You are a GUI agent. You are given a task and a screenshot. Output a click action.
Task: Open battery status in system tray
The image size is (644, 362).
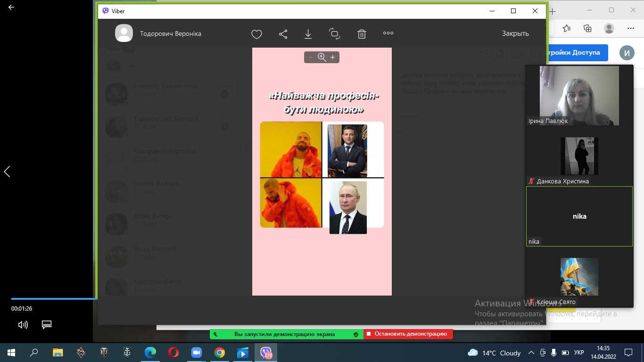(x=565, y=353)
